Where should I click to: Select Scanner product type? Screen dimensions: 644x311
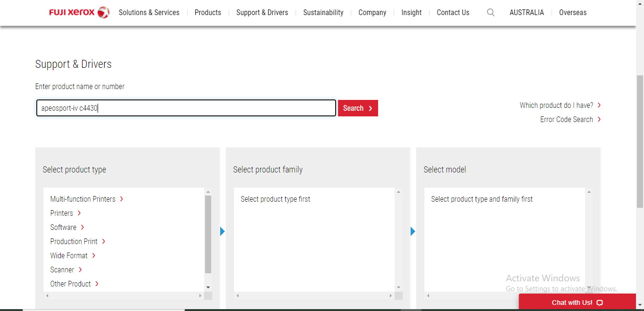click(x=62, y=270)
